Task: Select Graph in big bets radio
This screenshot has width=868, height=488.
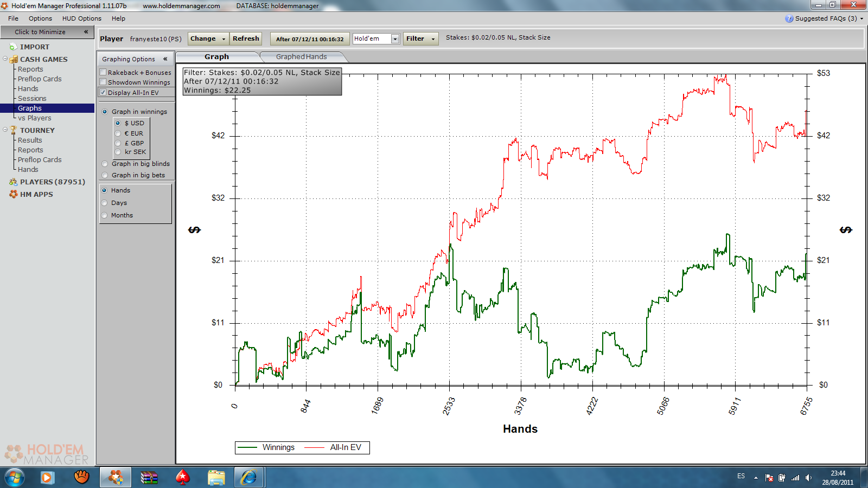Action: point(105,175)
